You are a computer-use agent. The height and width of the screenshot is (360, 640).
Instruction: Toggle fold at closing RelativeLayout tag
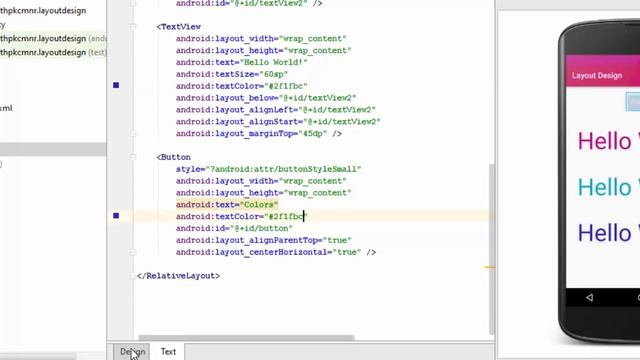[x=133, y=276]
